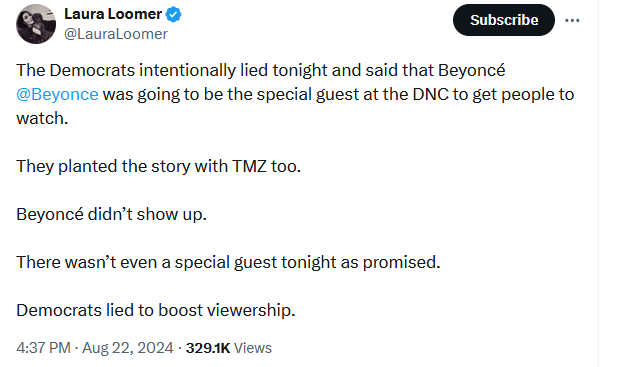Click the line about no special guest tonight
Viewport: 623px width, 367px height.
(228, 263)
